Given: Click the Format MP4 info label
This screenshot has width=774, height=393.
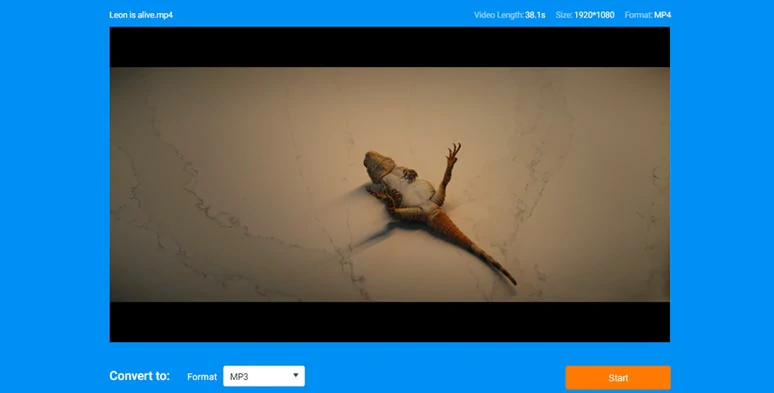Looking at the screenshot, I should point(648,15).
